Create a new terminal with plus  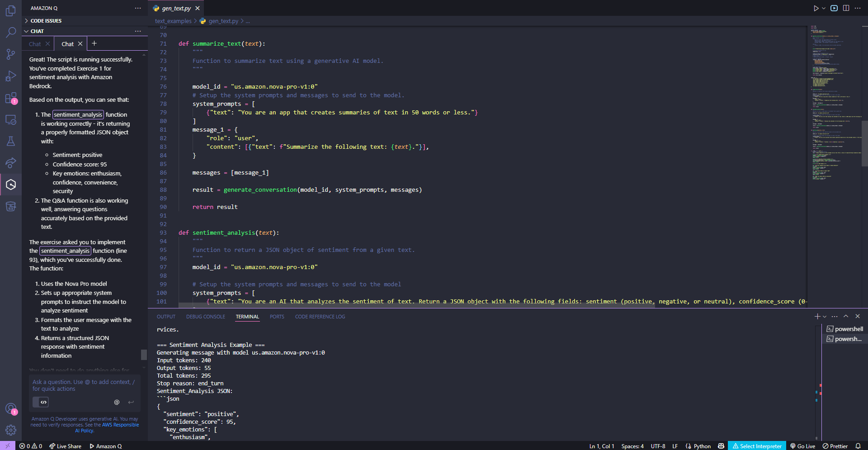coord(817,317)
